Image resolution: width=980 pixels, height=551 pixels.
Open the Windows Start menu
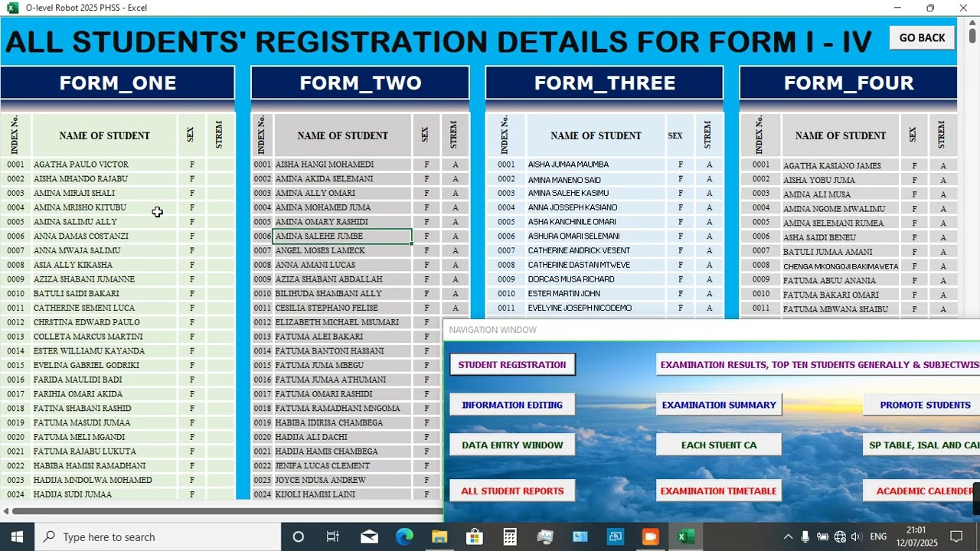(17, 536)
